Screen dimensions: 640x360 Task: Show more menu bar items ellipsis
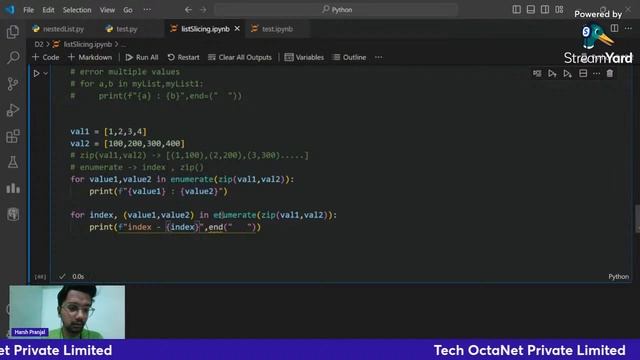pos(147,10)
